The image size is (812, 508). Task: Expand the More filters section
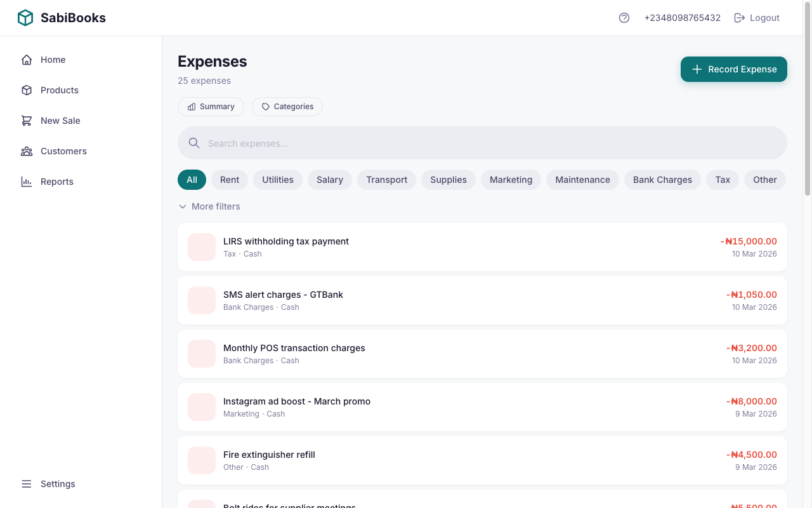pos(209,206)
